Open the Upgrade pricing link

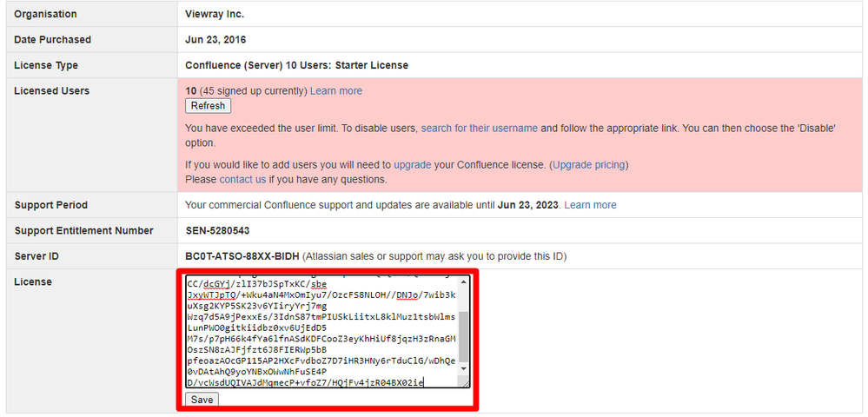588,165
